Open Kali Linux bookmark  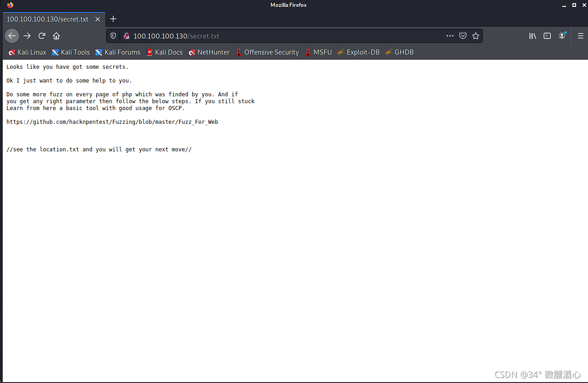[x=27, y=52]
